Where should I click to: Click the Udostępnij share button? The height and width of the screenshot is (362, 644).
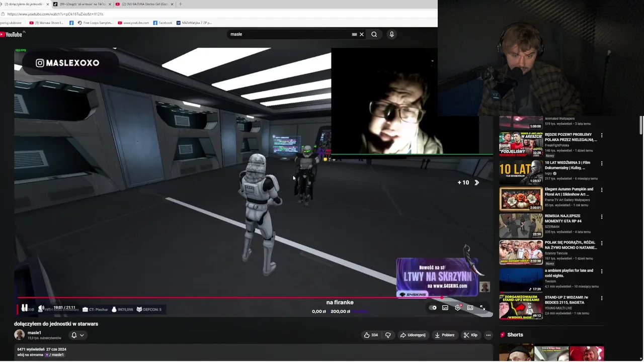(413, 335)
